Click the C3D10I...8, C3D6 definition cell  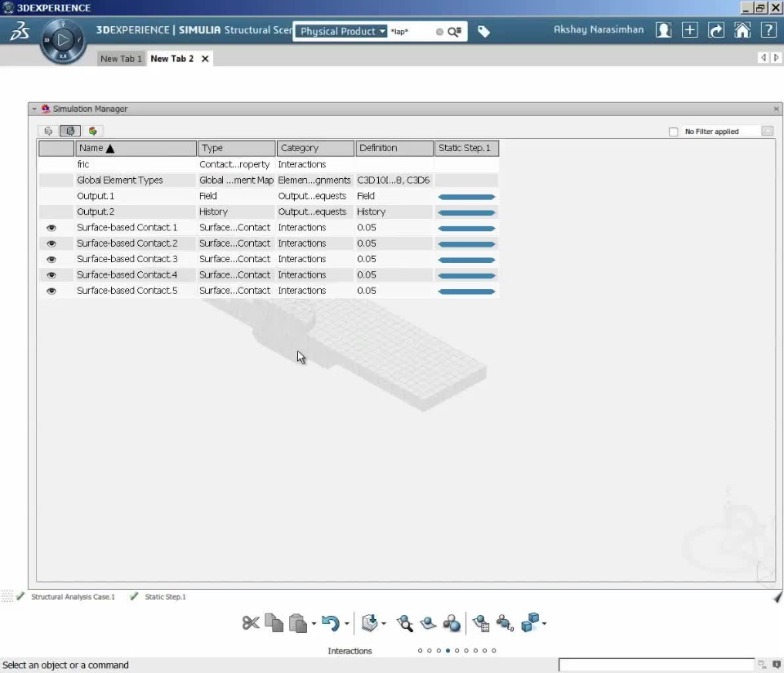tap(394, 180)
